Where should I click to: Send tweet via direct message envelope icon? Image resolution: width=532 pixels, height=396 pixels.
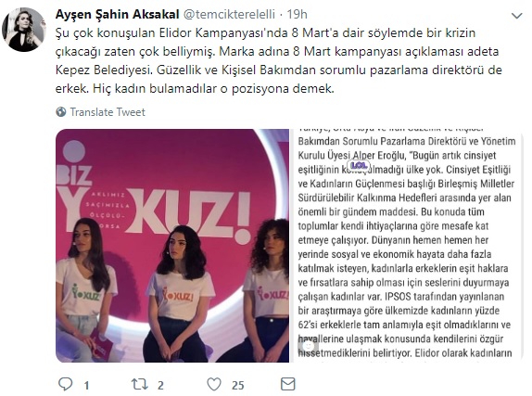(288, 384)
